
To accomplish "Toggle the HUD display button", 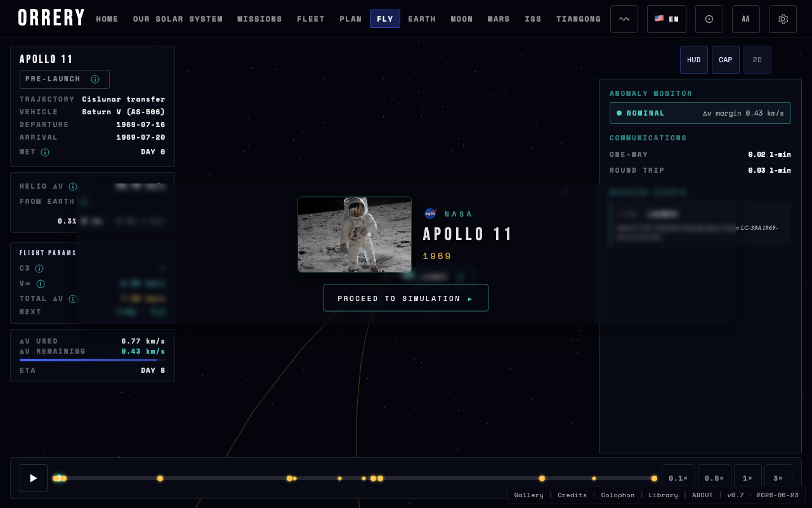I will point(694,60).
